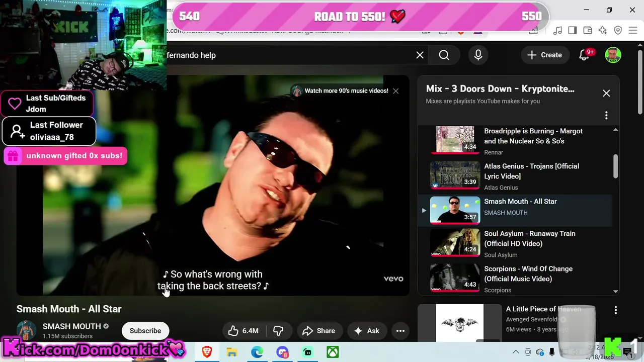The image size is (644, 362).
Task: Close the Mix playlist panel
Action: pos(606,94)
